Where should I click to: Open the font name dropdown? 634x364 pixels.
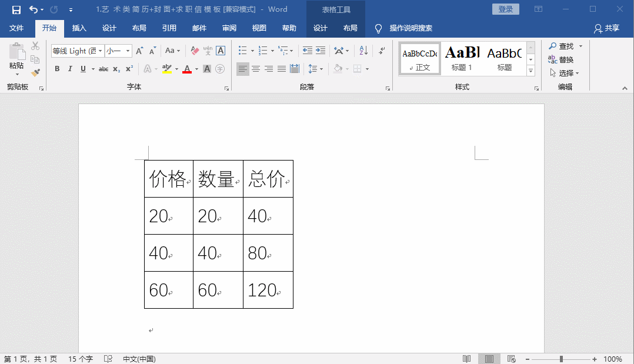click(100, 51)
